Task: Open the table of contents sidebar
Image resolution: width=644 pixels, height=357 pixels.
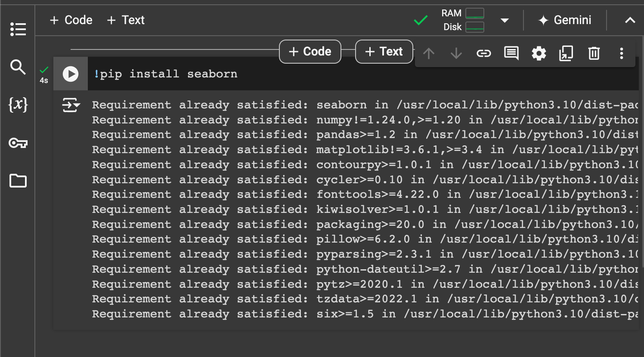Action: (x=18, y=29)
